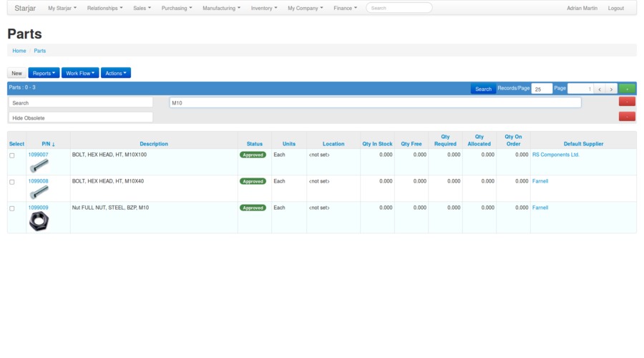Viewport: 644px width, 358px height.
Task: Click the blue Search button
Action: coord(483,89)
